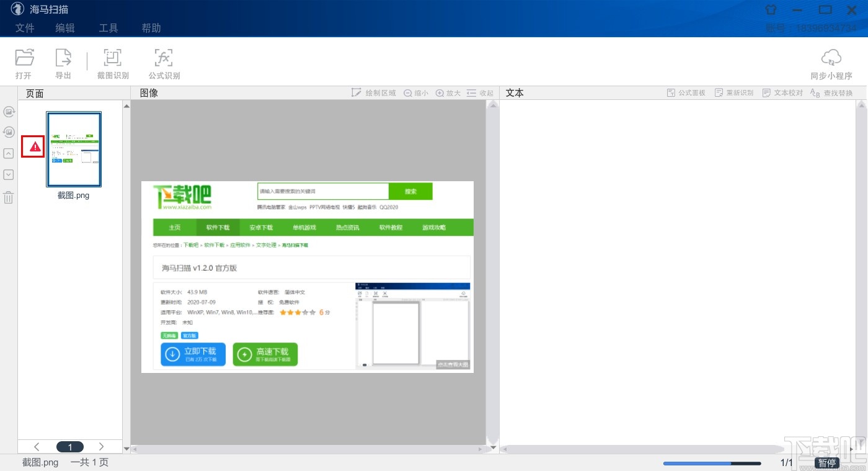Click the page panel scroll-down arrow
The image size is (868, 471).
click(126, 448)
